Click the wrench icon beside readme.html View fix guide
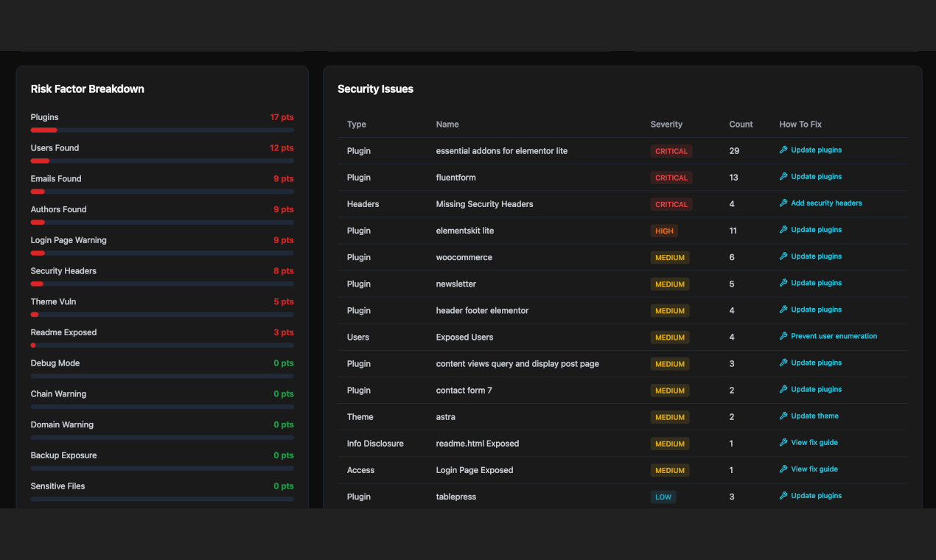 tap(783, 442)
